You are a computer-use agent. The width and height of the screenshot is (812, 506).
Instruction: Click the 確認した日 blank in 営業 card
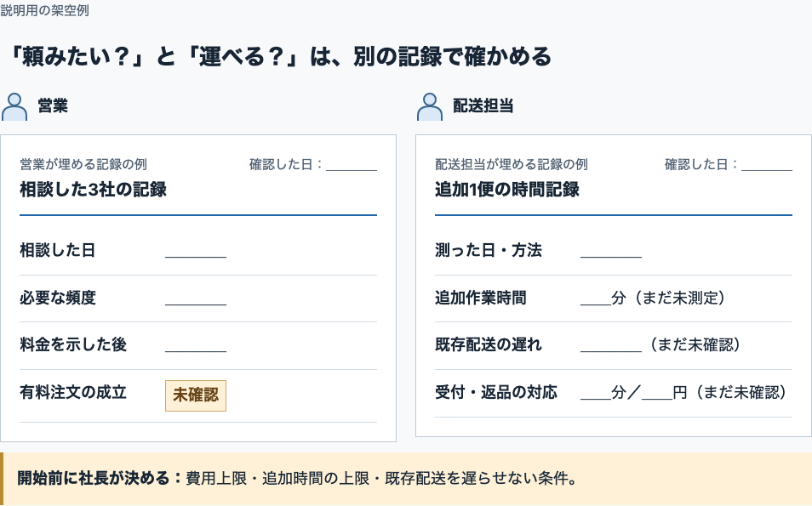coord(352,165)
